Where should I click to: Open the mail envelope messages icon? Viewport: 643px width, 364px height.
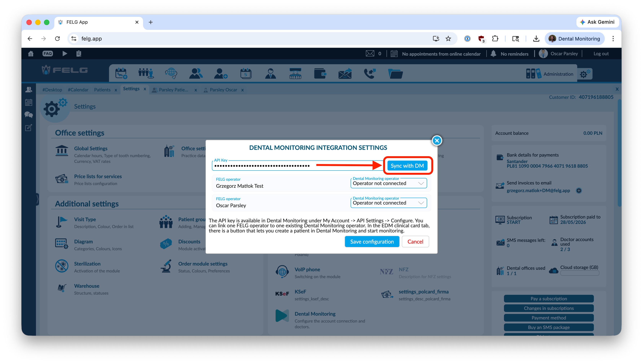coord(370,54)
